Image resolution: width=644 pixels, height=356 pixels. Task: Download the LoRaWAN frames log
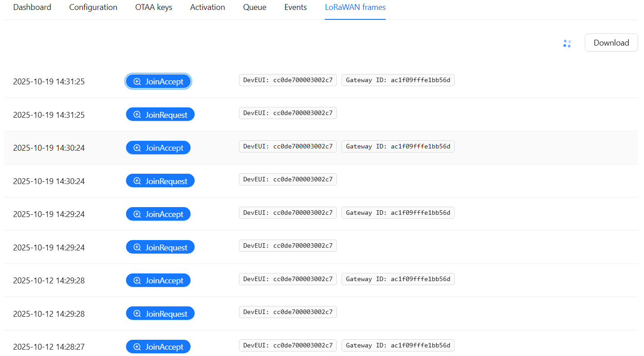(611, 43)
